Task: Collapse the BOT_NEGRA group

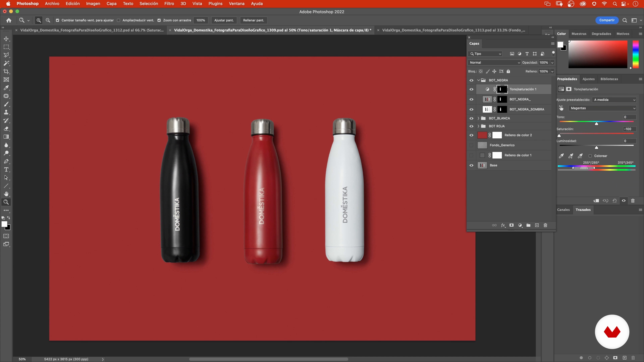Action: click(x=478, y=80)
